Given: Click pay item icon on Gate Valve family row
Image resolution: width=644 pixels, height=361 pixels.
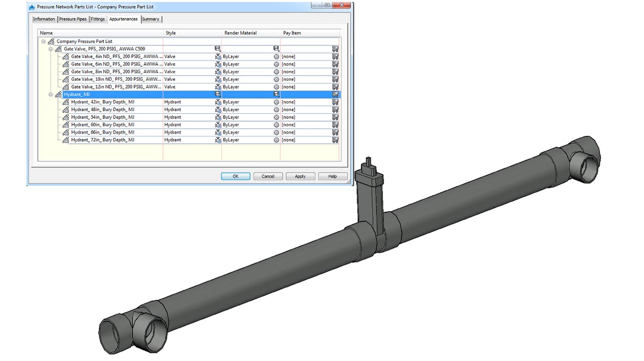Looking at the screenshot, I should pos(335,49).
